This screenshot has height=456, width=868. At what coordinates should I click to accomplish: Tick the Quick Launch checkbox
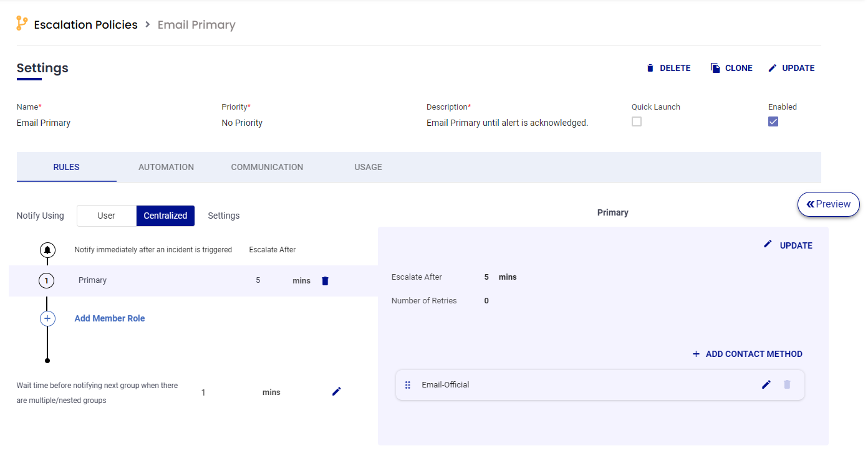(x=637, y=122)
